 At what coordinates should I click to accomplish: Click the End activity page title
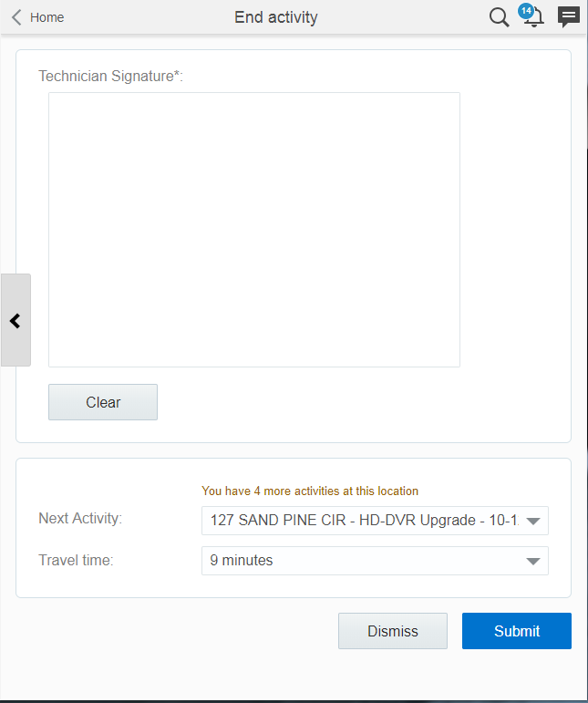pos(276,17)
